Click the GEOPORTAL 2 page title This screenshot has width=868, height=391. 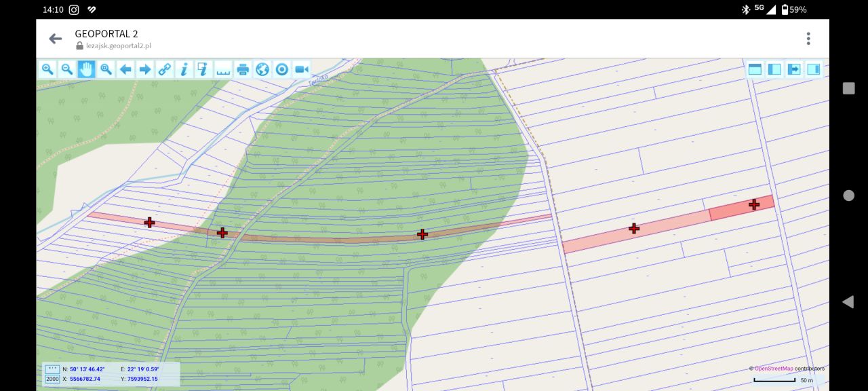pyautogui.click(x=106, y=33)
